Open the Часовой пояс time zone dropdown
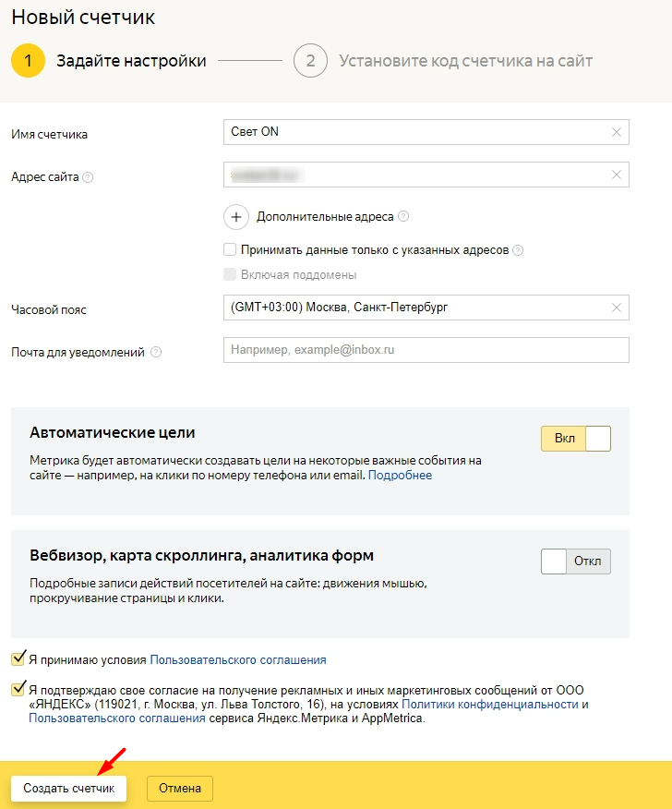Viewport: 672px width, 809px height. point(415,308)
